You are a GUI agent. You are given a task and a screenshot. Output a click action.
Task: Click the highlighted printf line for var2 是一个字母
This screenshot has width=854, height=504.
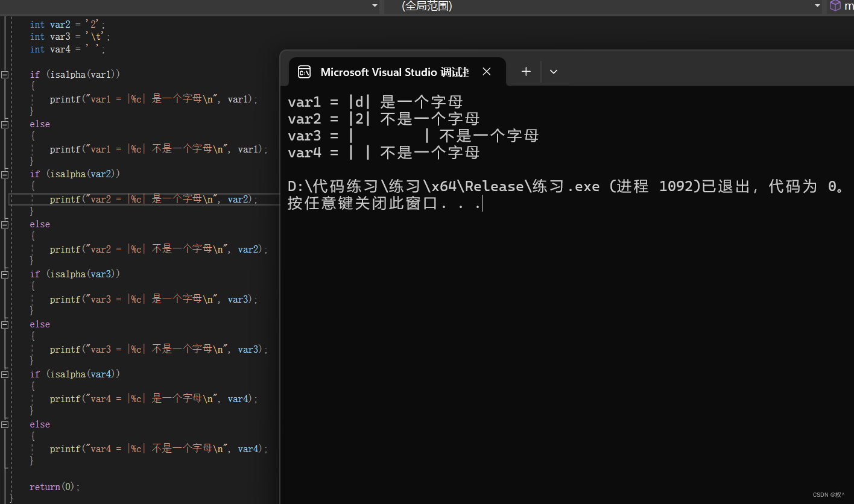click(x=154, y=200)
